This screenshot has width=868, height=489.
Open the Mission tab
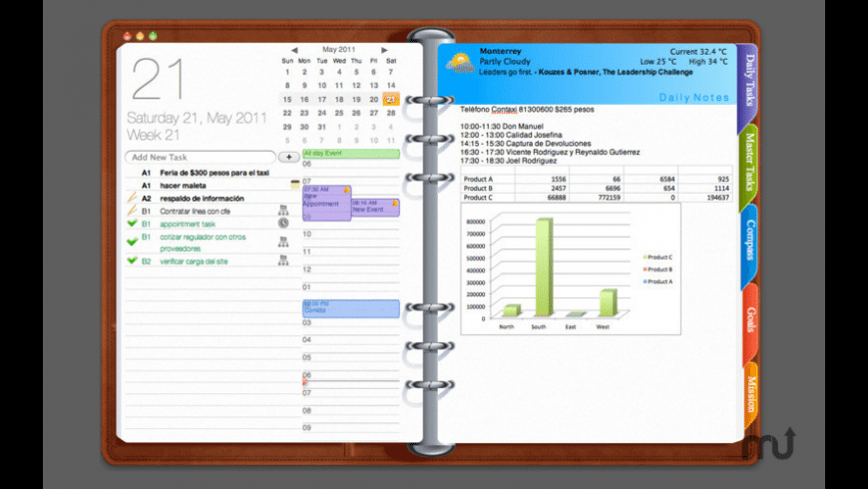(751, 394)
